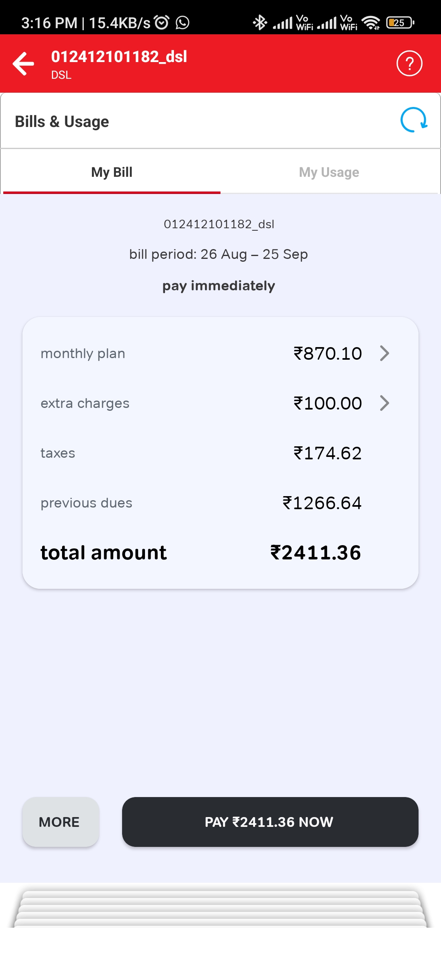
Task: Open help question mark icon
Action: [409, 64]
